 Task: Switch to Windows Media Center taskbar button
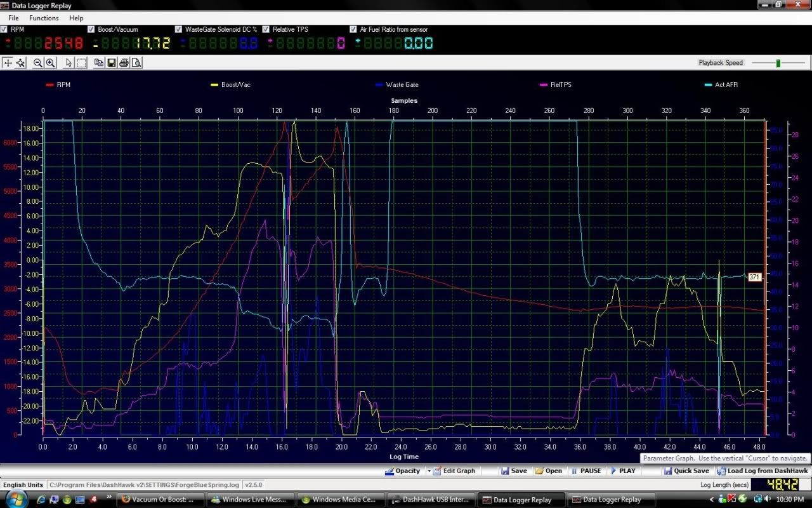pos(341,499)
